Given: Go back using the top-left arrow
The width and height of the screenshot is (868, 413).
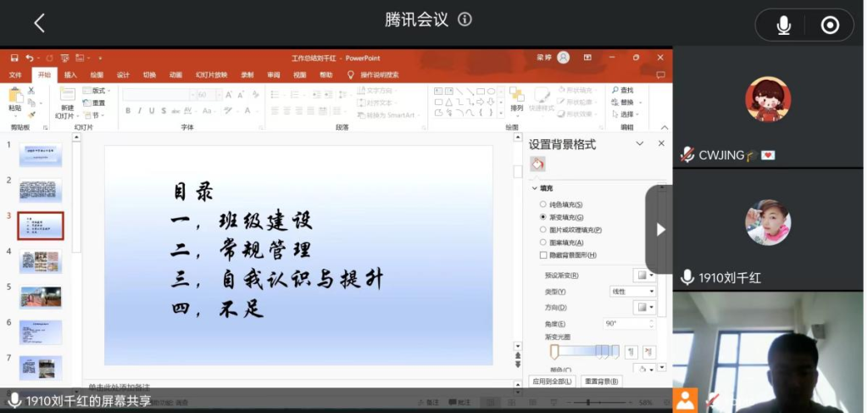Looking at the screenshot, I should (x=39, y=24).
